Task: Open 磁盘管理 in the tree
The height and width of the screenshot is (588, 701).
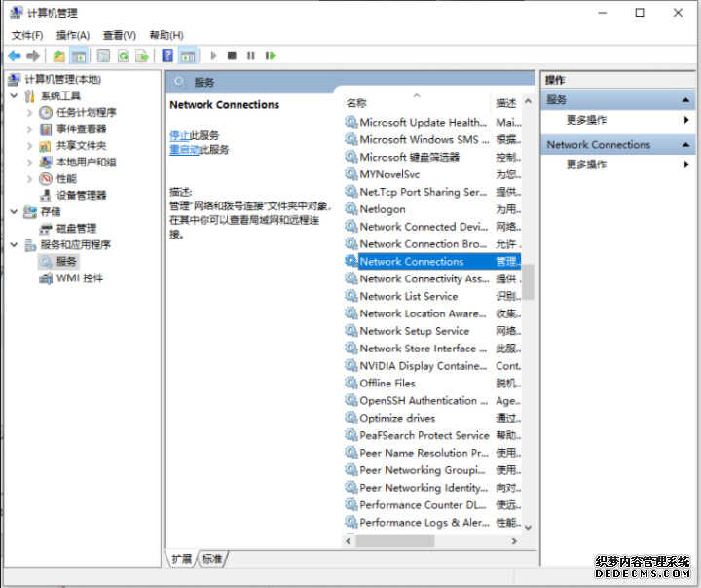Action: pyautogui.click(x=76, y=229)
